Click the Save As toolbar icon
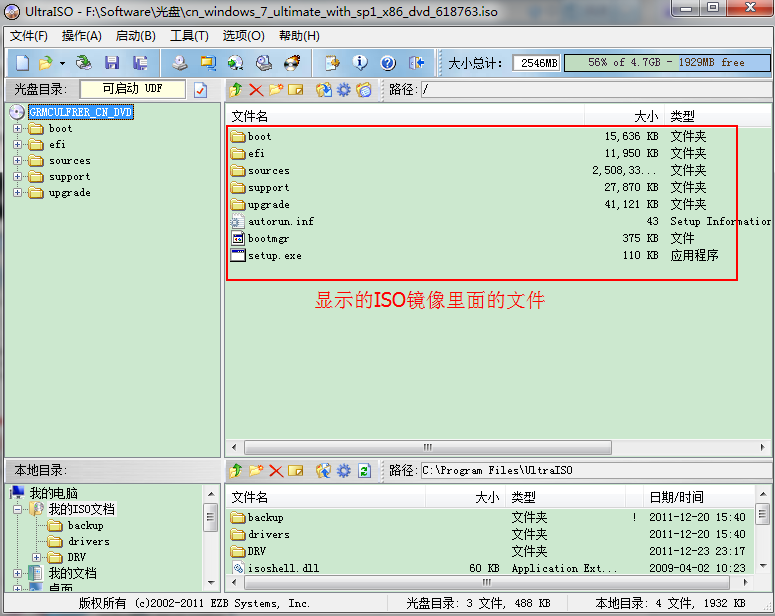Image resolution: width=775 pixels, height=616 pixels. (x=140, y=63)
